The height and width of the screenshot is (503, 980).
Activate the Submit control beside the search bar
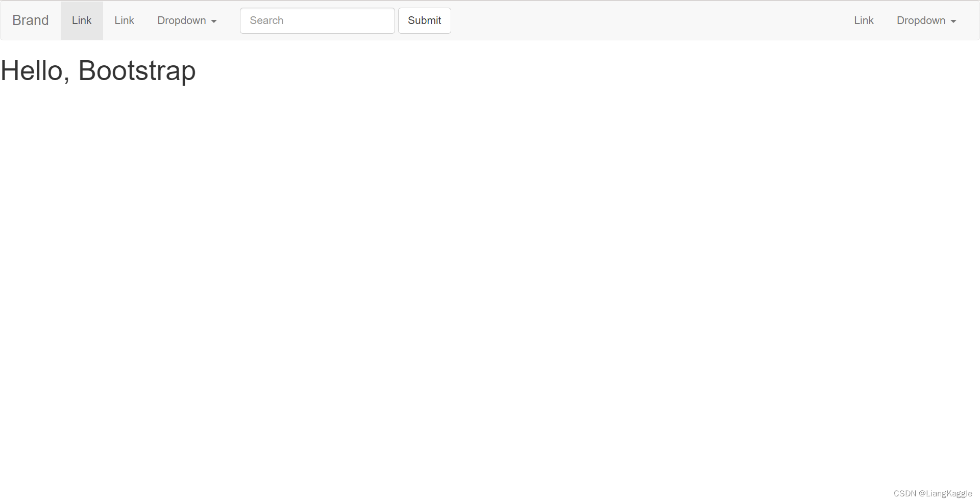[424, 20]
